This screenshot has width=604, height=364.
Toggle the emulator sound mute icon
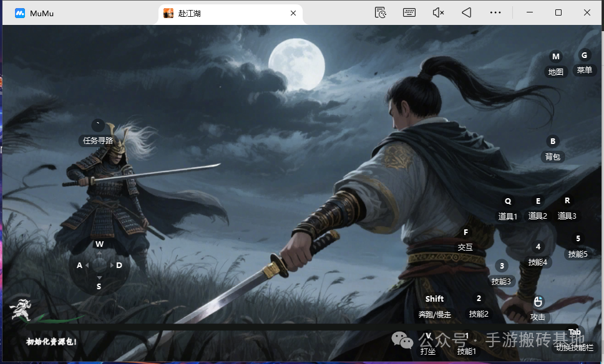[x=438, y=12]
